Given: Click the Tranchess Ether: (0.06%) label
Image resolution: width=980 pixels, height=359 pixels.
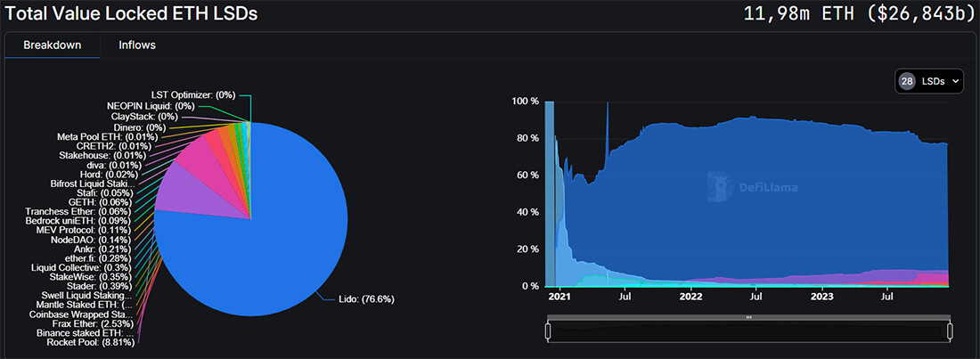Looking at the screenshot, I should 78,211.
